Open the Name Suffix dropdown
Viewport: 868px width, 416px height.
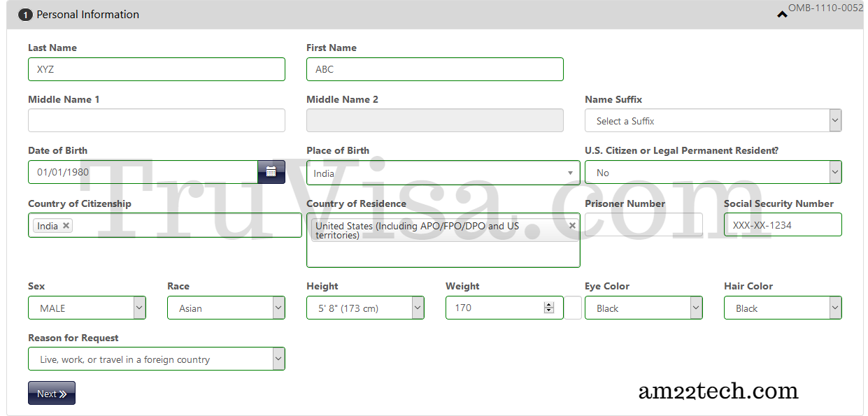pyautogui.click(x=713, y=121)
